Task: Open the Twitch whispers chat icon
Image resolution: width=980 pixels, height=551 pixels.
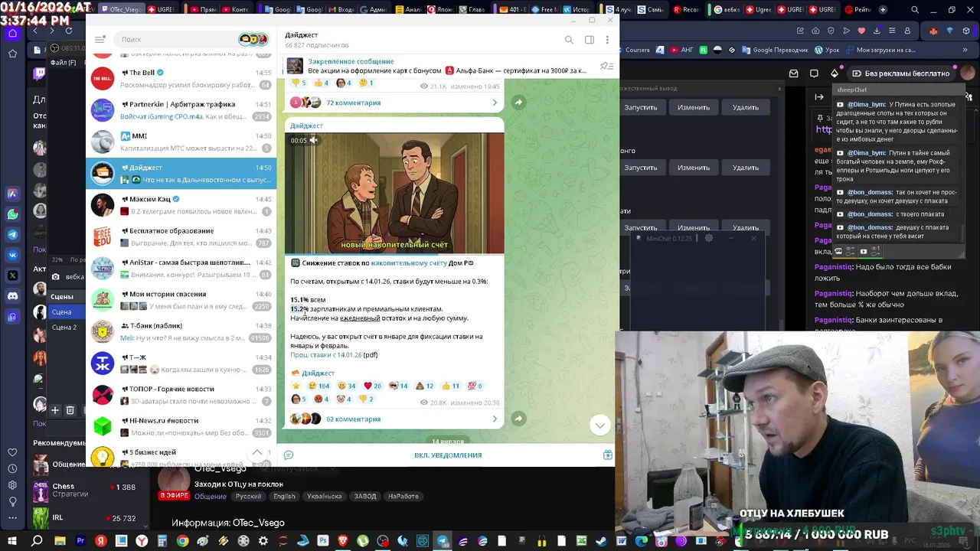Action: coord(814,73)
